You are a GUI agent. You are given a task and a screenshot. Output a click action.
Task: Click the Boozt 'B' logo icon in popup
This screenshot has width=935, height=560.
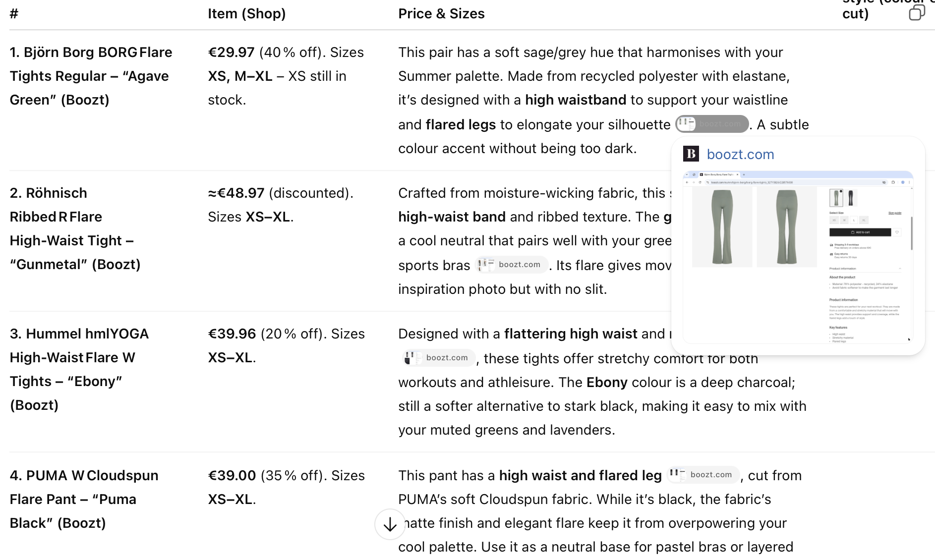tap(691, 154)
